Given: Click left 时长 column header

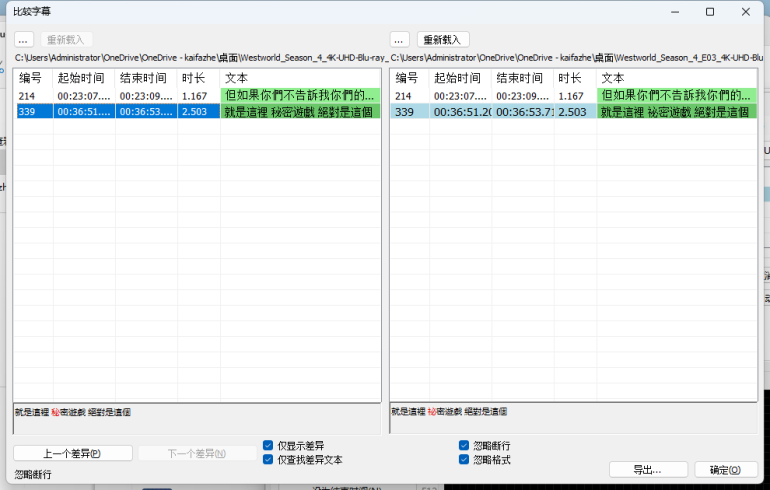Looking at the screenshot, I should 199,78.
